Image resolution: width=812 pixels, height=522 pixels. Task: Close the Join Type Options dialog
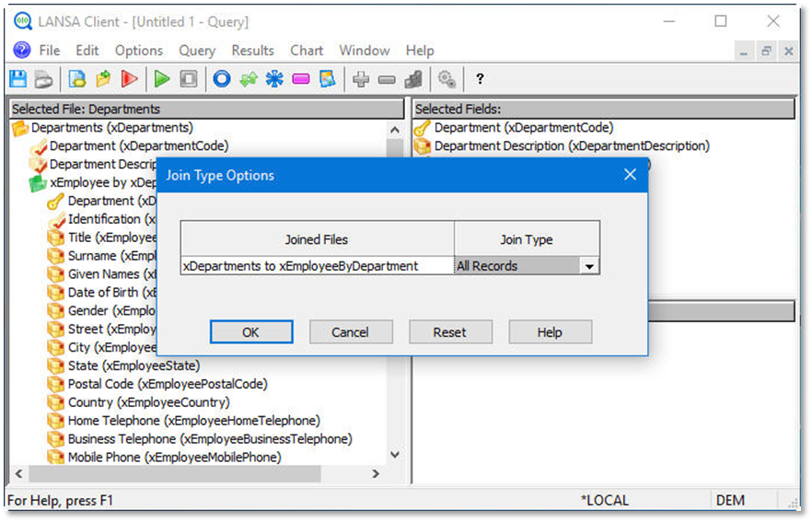[630, 175]
